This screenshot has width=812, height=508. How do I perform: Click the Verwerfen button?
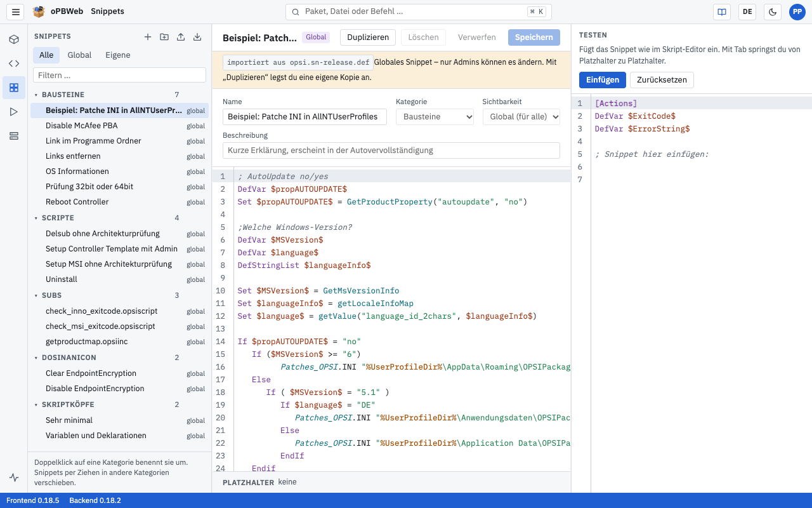pyautogui.click(x=477, y=37)
